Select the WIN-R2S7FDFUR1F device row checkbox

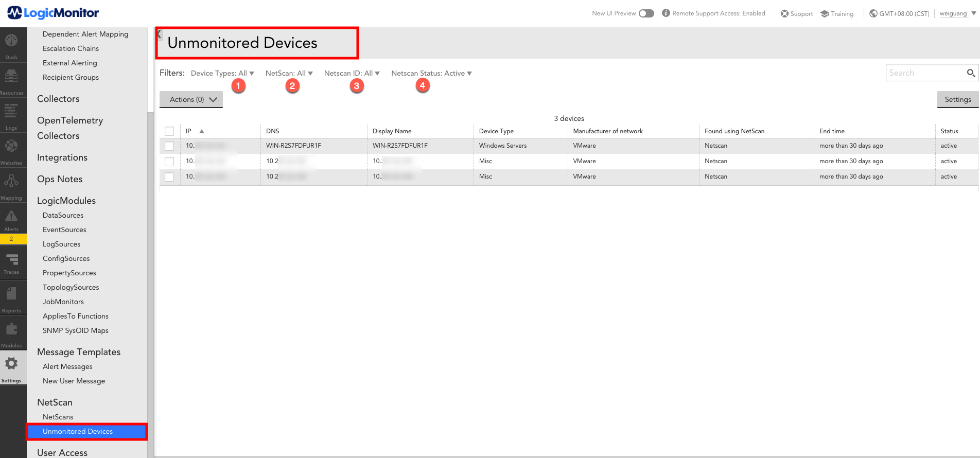click(x=169, y=146)
